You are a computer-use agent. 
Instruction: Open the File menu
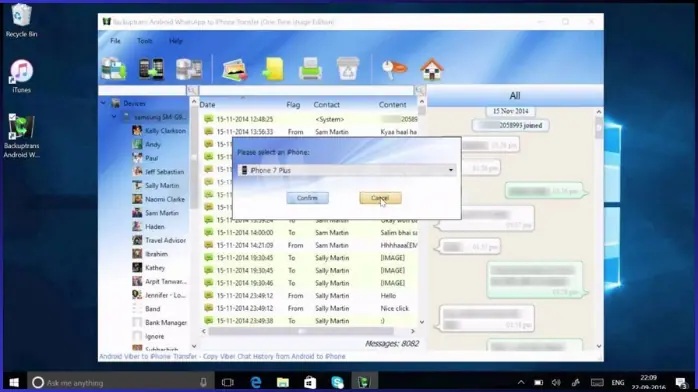coord(115,41)
